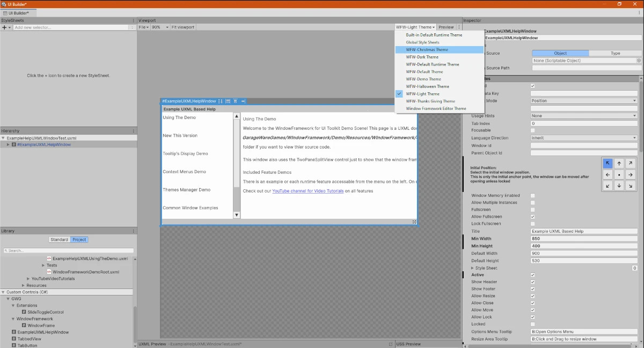This screenshot has height=348, width=644.
Task: Uncheck the Allow Fullscreen checkbox
Action: 532,217
